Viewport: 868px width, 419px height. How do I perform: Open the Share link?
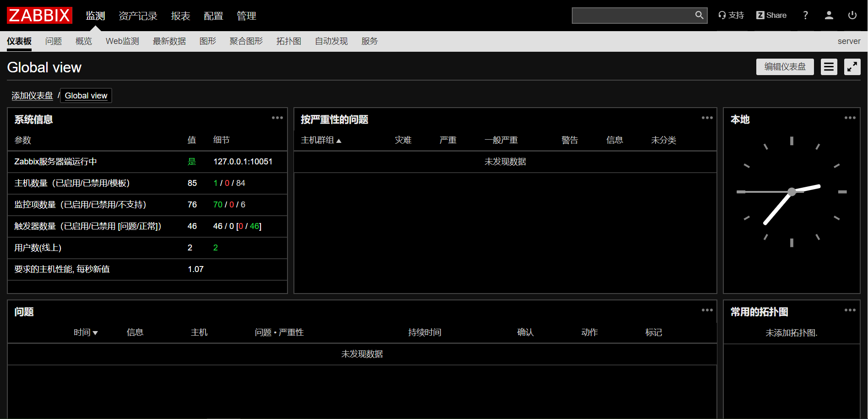(771, 15)
